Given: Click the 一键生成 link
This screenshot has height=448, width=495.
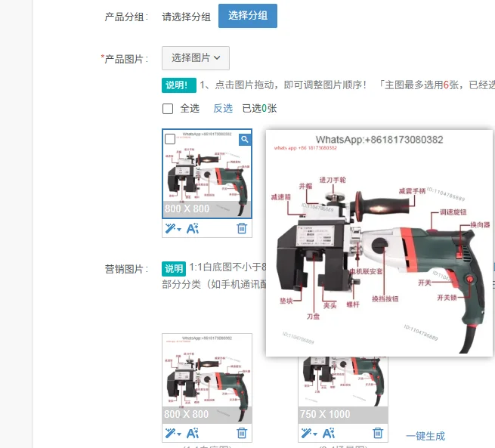Looking at the screenshot, I should (x=425, y=436).
